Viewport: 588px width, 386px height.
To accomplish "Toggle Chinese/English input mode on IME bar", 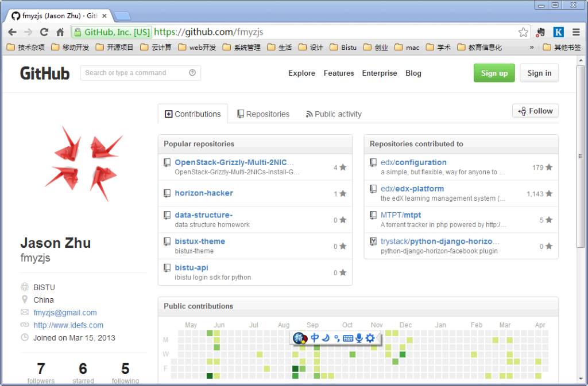I will click(315, 338).
